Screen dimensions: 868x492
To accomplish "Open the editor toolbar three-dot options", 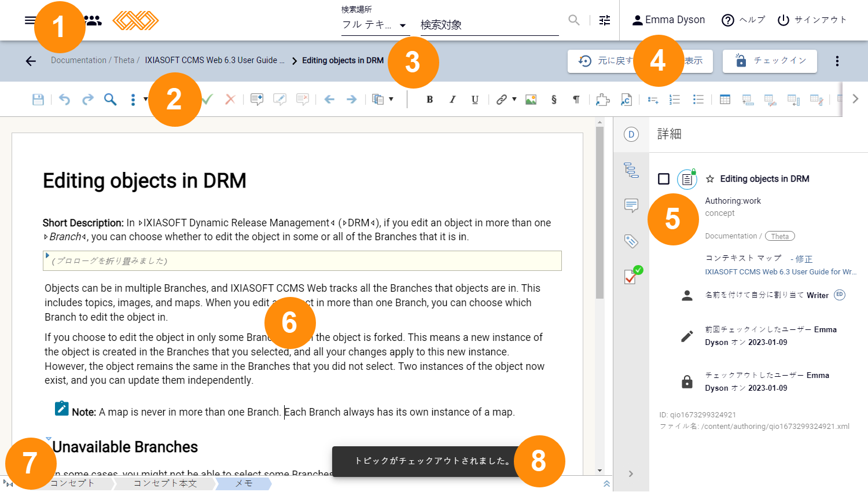I will 133,100.
